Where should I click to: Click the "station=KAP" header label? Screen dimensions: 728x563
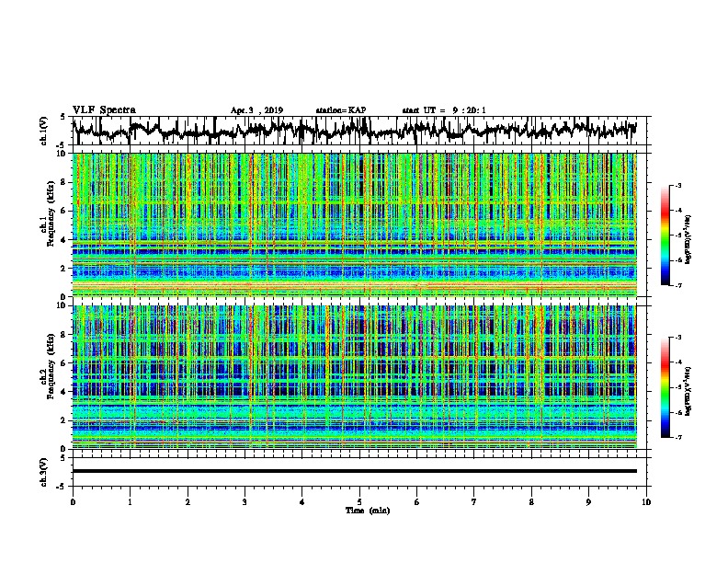coord(341,110)
